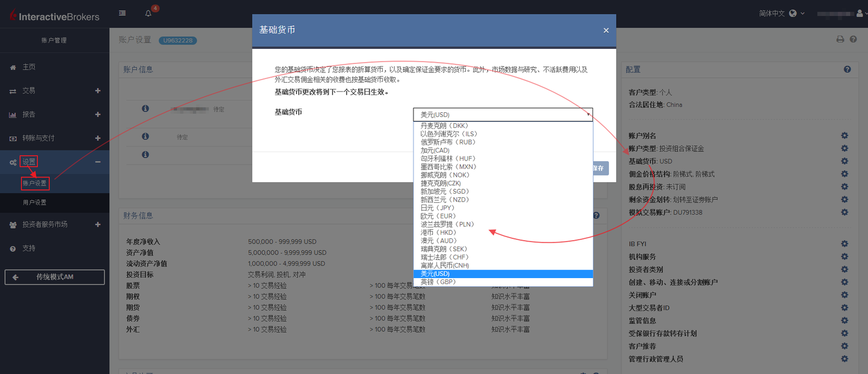
Task: Select 用户设置 in the sidebar menu
Action: [36, 203]
